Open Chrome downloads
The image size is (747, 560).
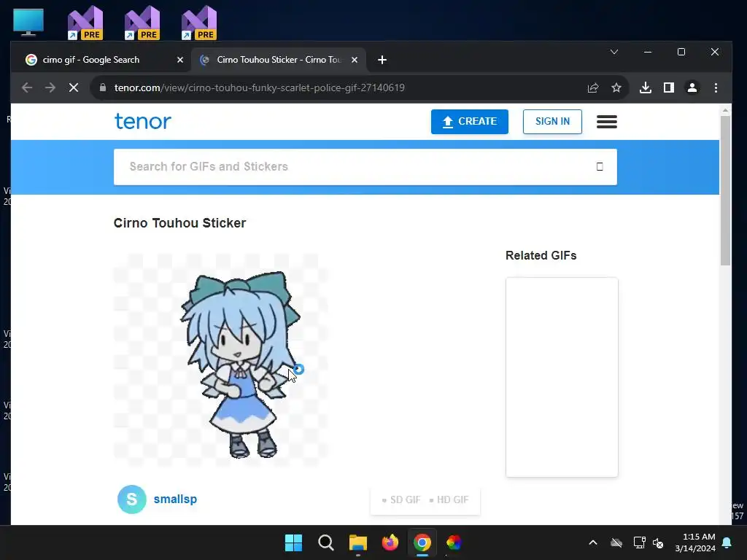click(646, 87)
